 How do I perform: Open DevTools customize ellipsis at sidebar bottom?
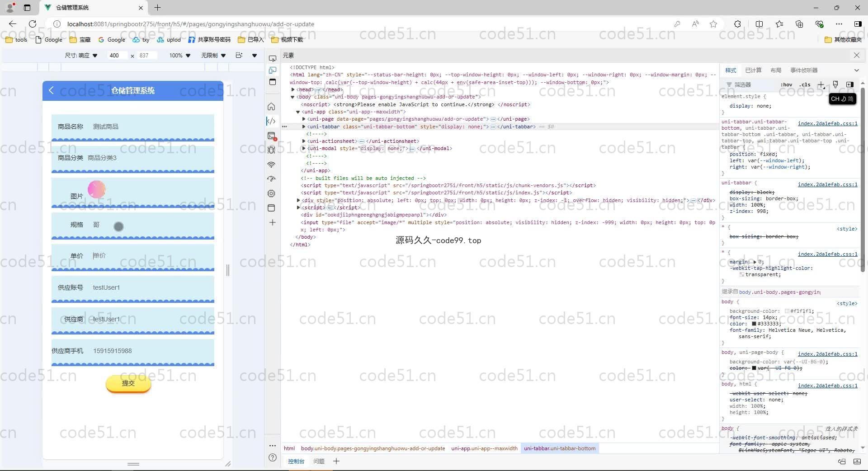[x=272, y=445]
